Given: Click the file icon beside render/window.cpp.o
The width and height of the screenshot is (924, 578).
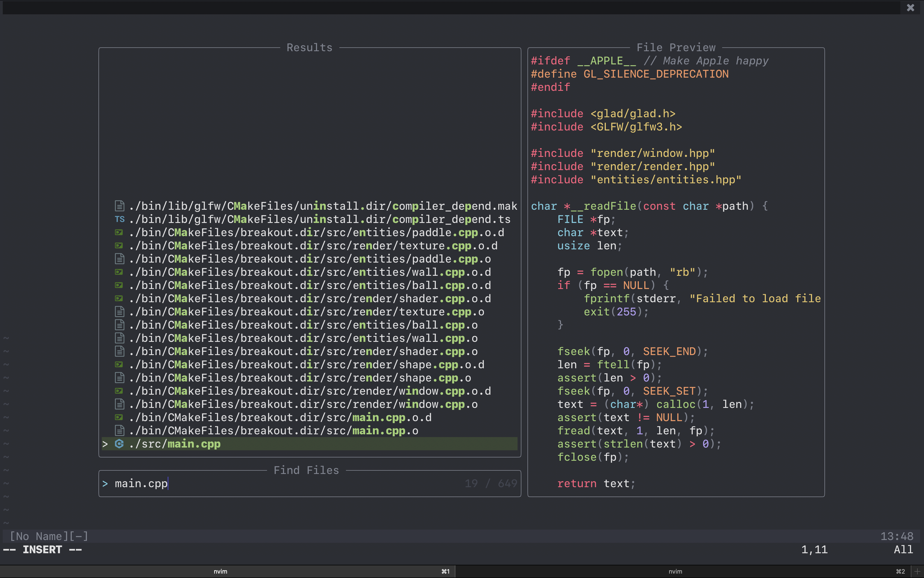Looking at the screenshot, I should (x=120, y=404).
